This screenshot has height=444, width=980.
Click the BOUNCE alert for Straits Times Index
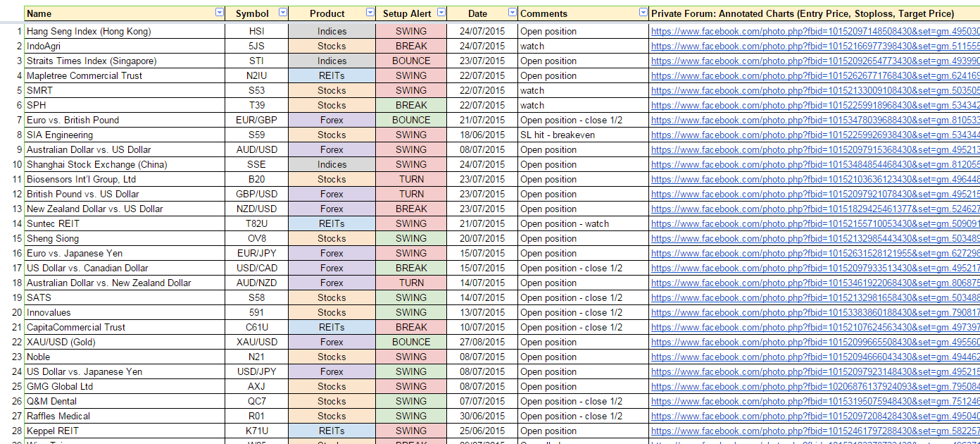[x=411, y=61]
